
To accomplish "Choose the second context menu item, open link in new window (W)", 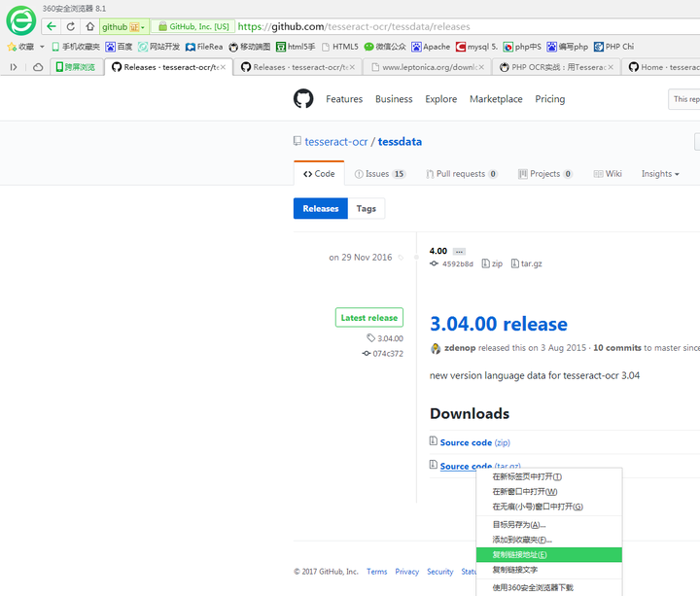I will tap(549, 492).
